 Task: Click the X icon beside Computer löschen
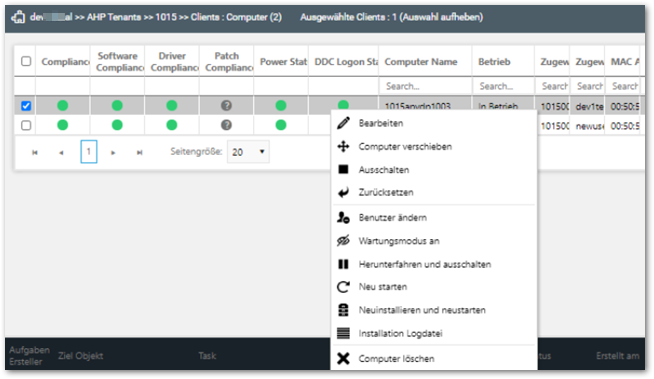(343, 358)
